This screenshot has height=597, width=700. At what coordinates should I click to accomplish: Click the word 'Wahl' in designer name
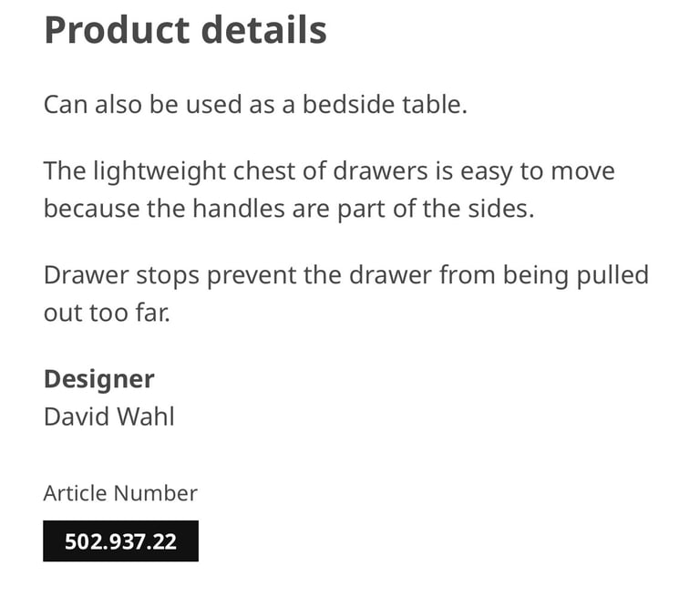pyautogui.click(x=146, y=417)
